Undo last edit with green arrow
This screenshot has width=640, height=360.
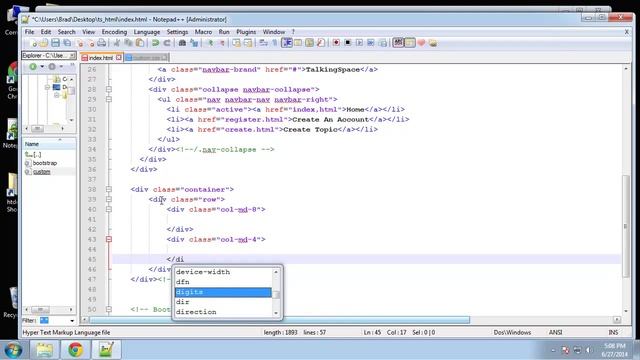tap(155, 43)
